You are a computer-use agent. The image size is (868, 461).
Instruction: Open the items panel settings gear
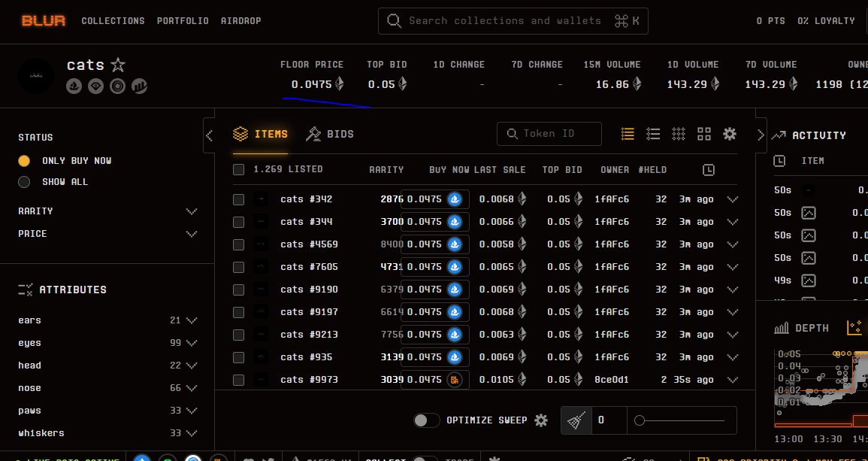(x=730, y=134)
